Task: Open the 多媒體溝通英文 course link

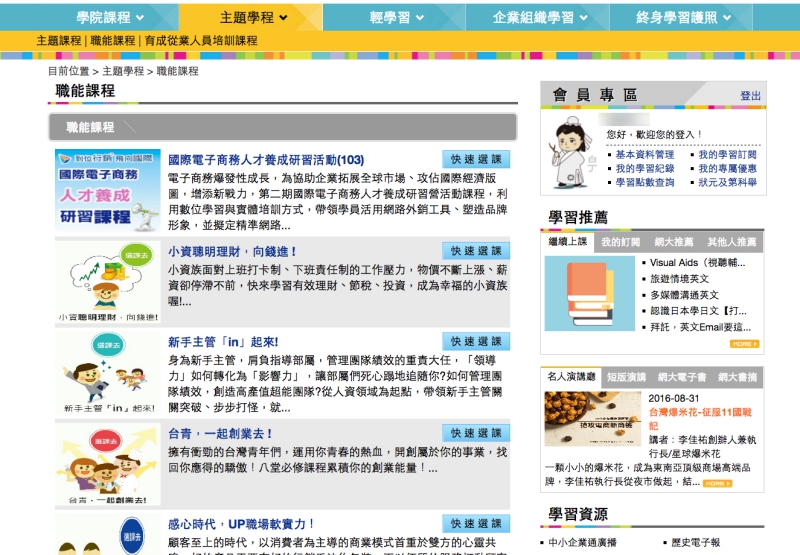Action: pyautogui.click(x=684, y=295)
